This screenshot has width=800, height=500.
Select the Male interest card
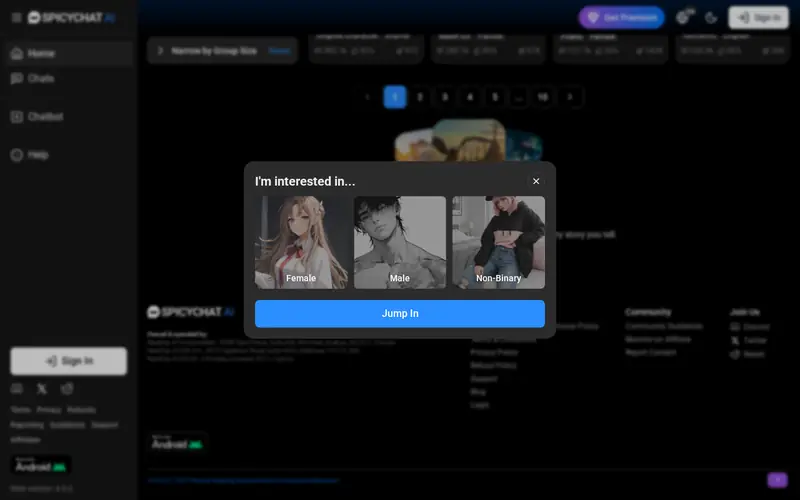400,242
